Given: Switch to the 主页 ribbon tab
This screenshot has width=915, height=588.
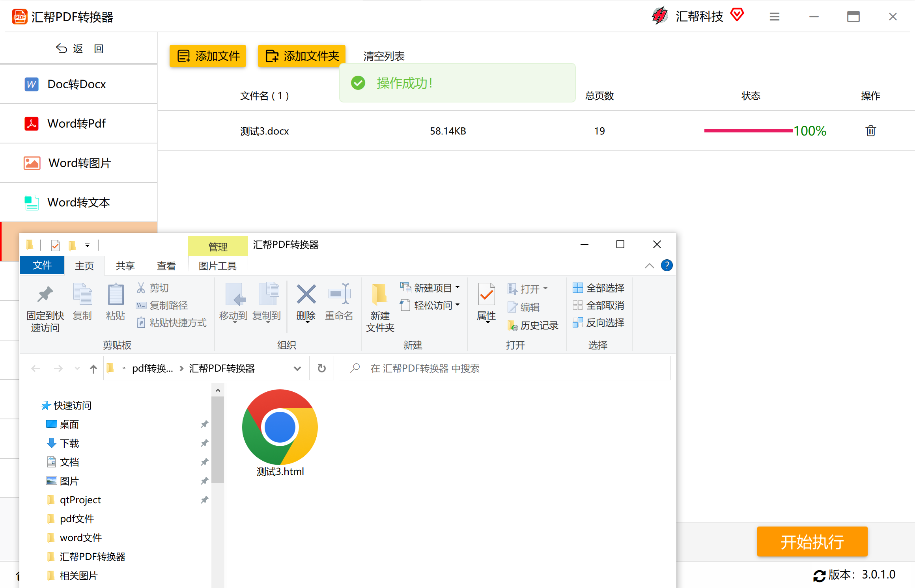Looking at the screenshot, I should 84,266.
